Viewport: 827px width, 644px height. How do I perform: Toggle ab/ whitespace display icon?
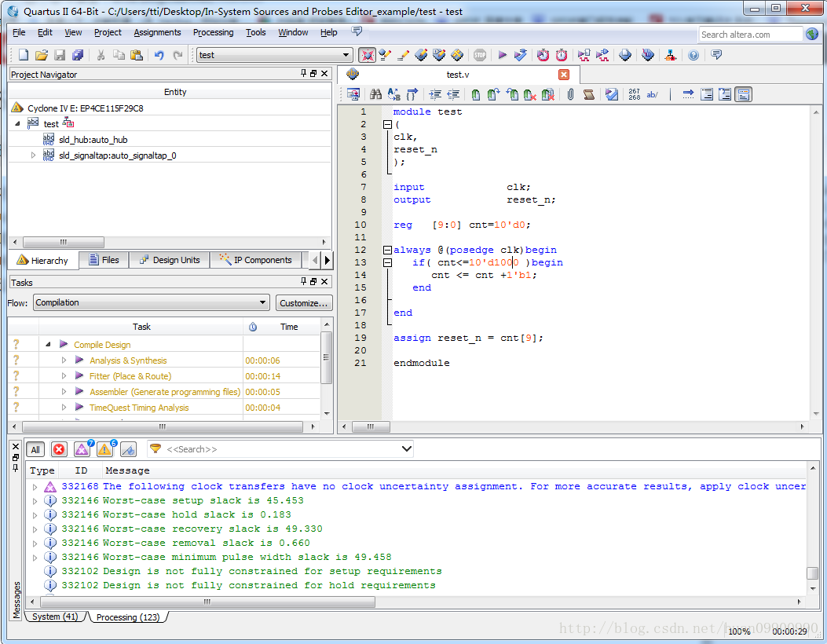tap(653, 94)
